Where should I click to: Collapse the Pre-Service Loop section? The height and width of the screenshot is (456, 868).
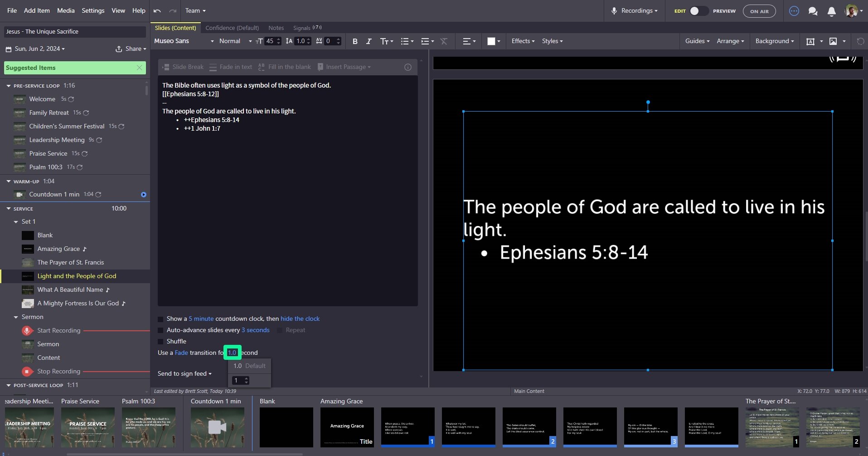click(x=9, y=86)
